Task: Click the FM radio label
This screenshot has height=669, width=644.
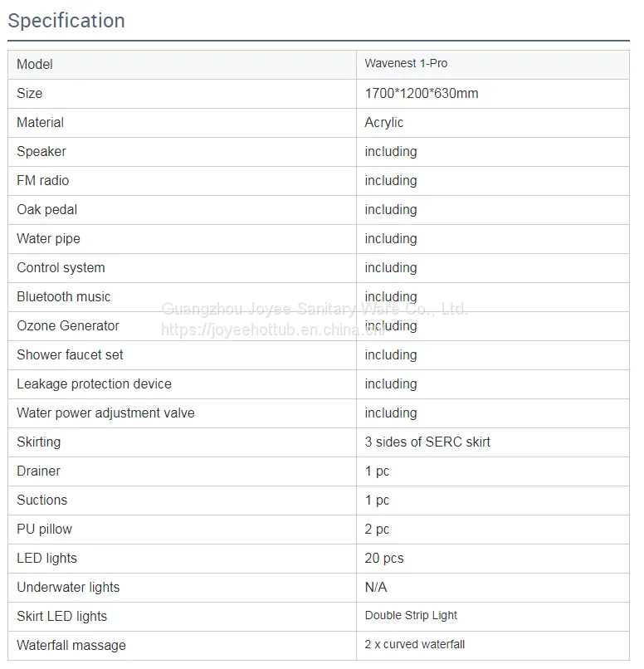Action: tap(42, 180)
